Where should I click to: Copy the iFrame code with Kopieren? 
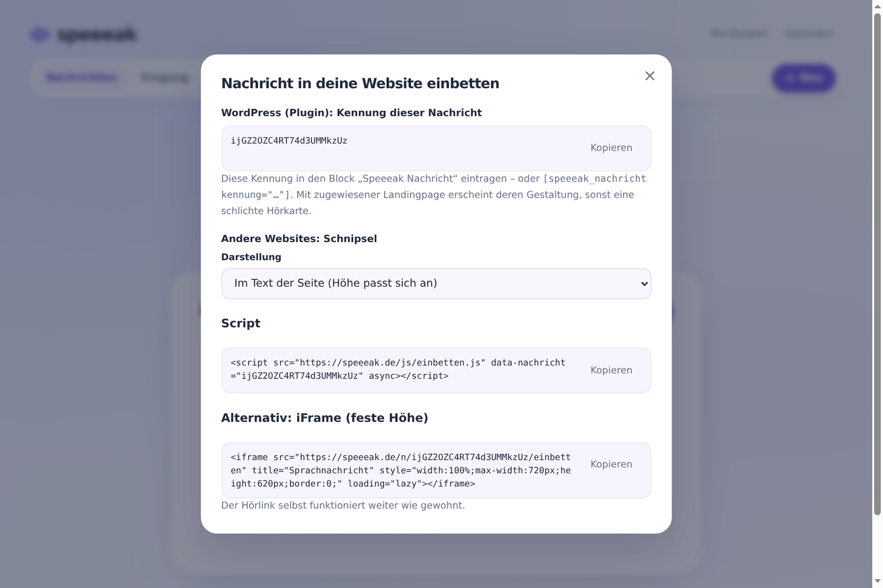pyautogui.click(x=611, y=464)
